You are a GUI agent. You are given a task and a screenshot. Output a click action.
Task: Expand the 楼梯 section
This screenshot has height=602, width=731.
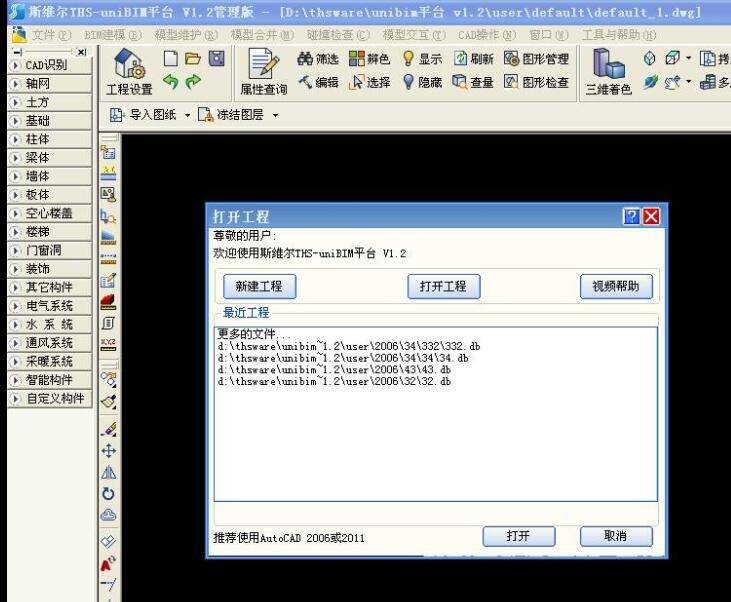(50, 232)
